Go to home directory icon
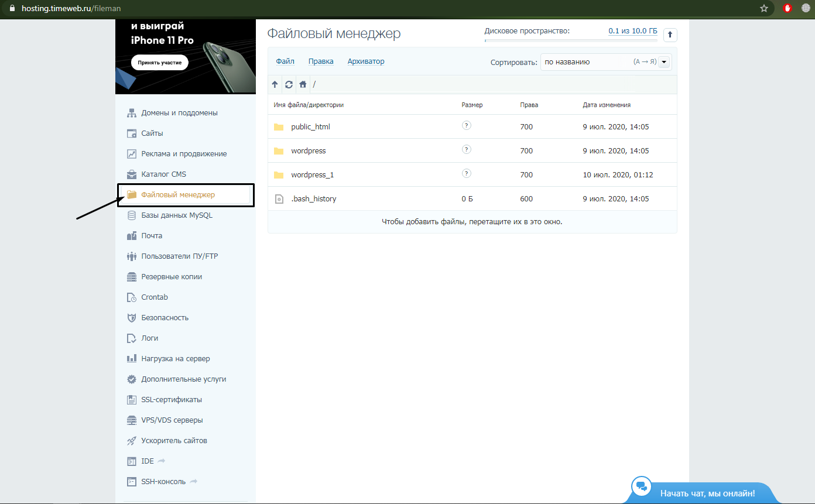 point(303,84)
